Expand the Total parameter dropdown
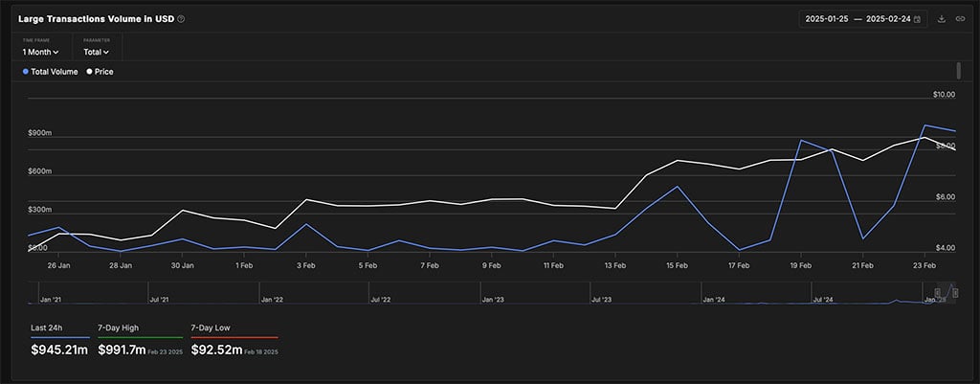Viewport: 980px width, 384px height. [x=96, y=52]
